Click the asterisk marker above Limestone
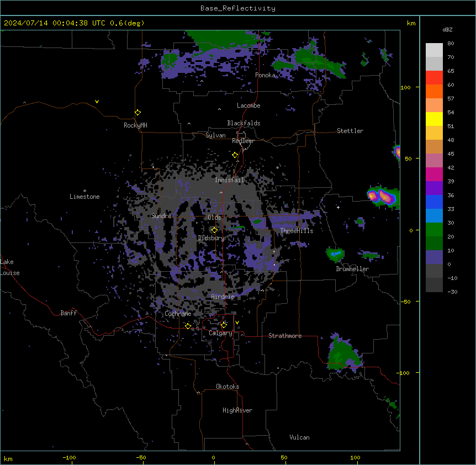 point(84,191)
